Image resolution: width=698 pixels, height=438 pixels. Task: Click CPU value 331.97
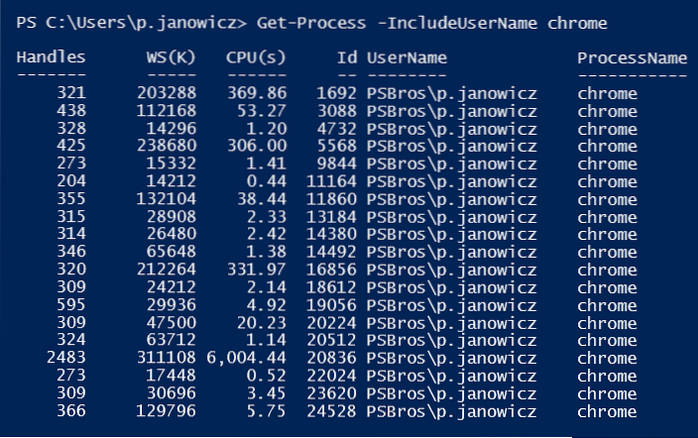[261, 269]
